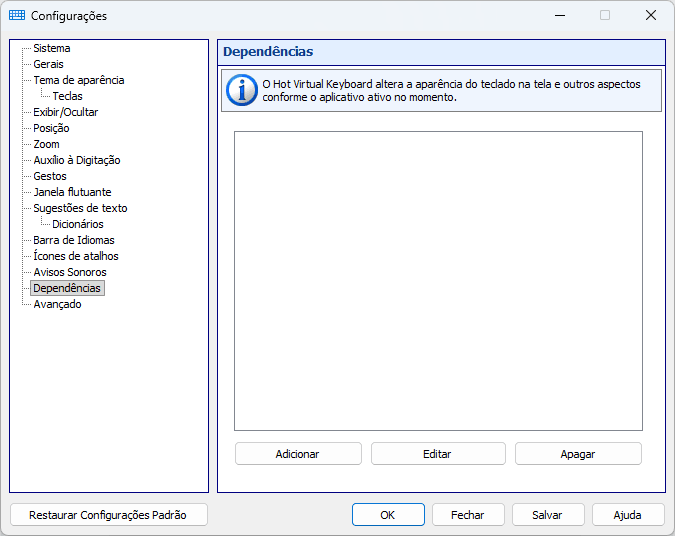
Task: Open Janela flutuante settings
Action: tap(72, 192)
